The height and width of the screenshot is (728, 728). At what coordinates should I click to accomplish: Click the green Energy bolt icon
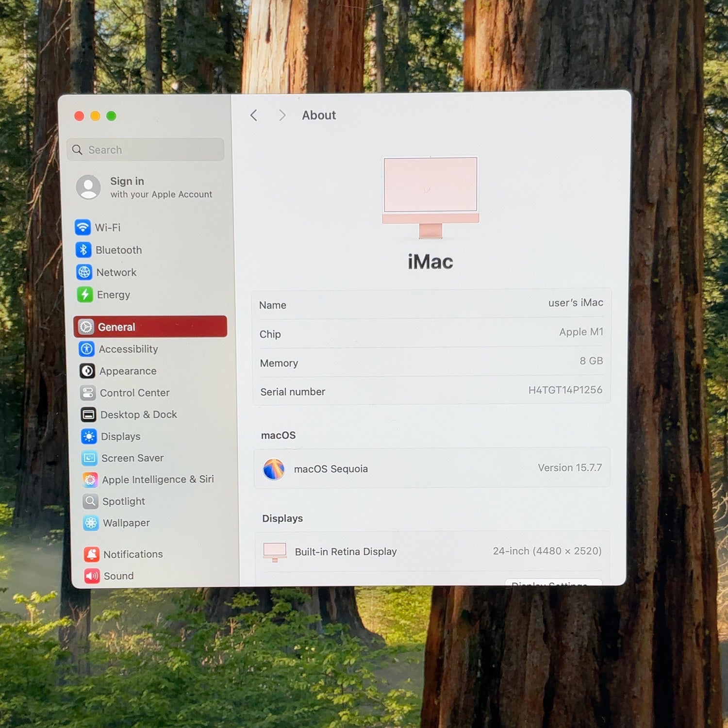coord(85,294)
